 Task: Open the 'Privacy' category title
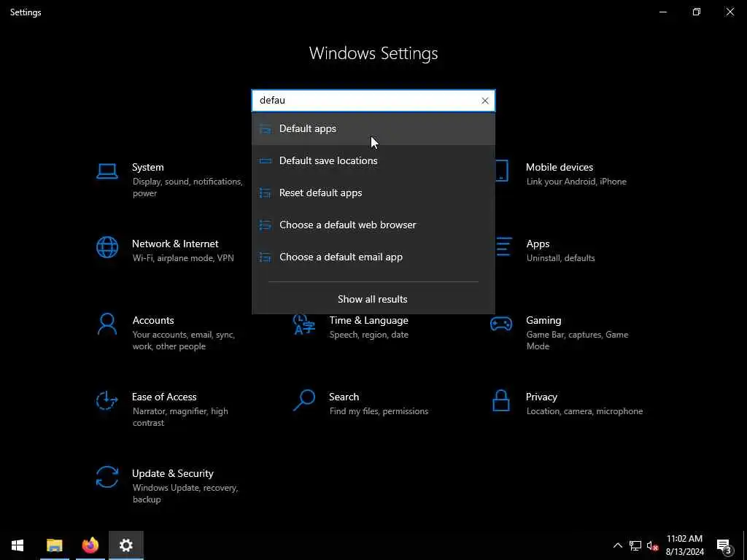point(541,397)
